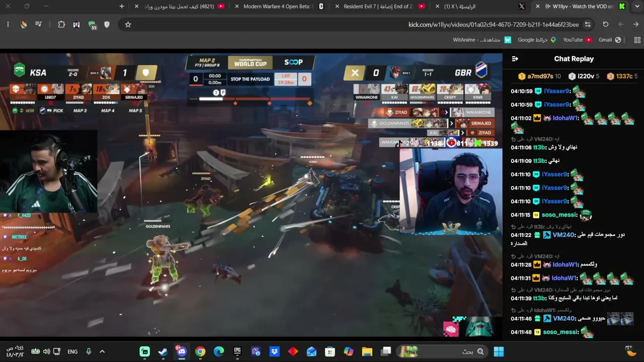
Task: Open the volume speaker icon in system tray
Action: tap(46, 351)
